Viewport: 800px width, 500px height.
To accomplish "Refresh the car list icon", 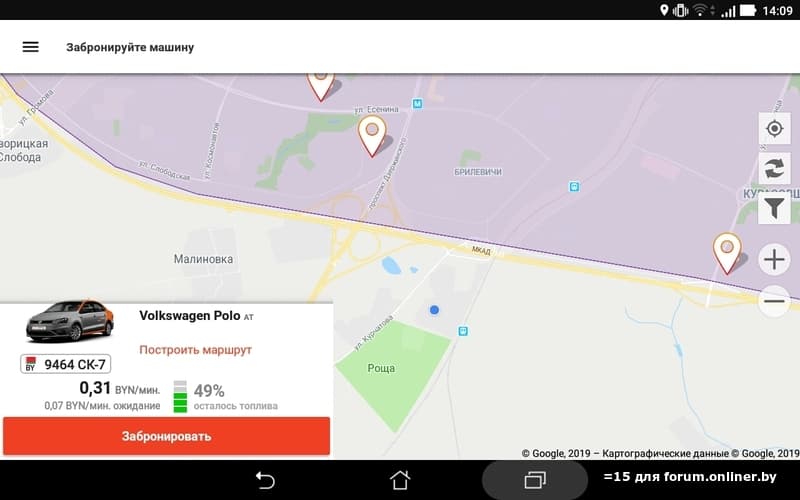I will [774, 168].
